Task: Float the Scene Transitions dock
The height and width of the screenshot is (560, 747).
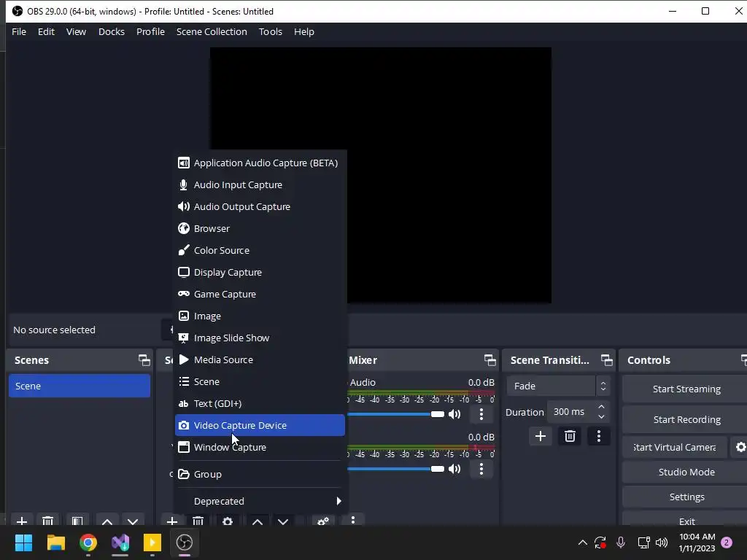Action: pyautogui.click(x=606, y=360)
